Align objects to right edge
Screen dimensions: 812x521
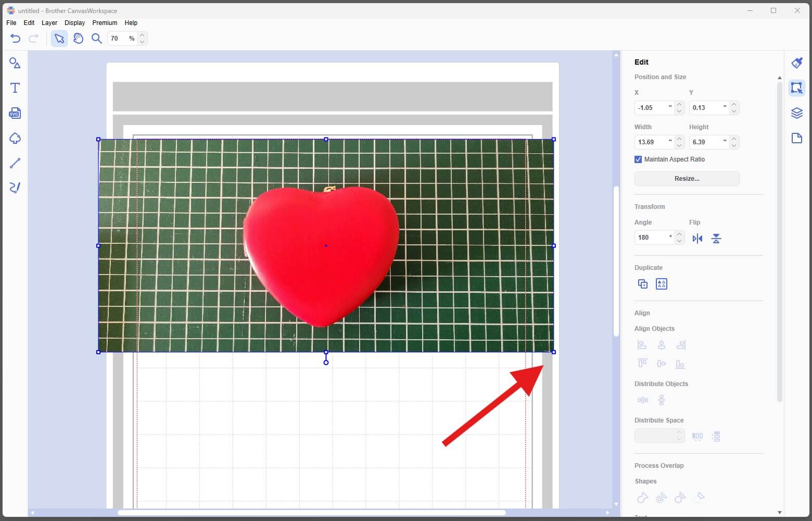[680, 345]
